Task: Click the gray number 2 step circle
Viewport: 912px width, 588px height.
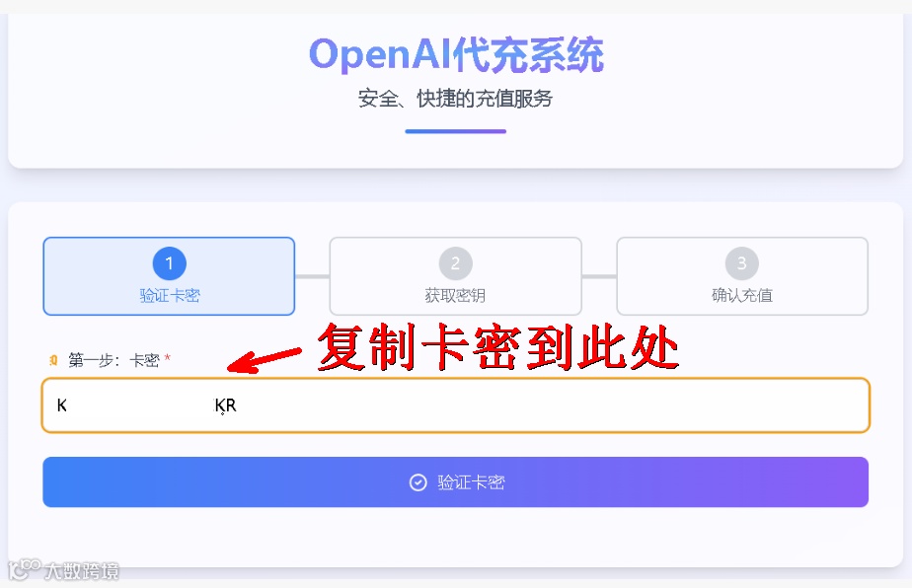Action: [x=455, y=263]
